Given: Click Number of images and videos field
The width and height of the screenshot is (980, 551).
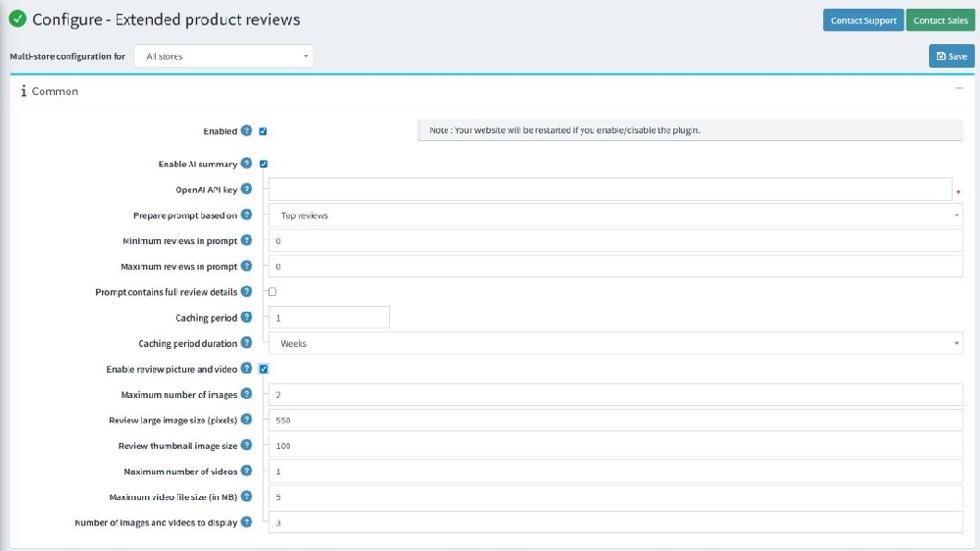Looking at the screenshot, I should click(x=615, y=523).
